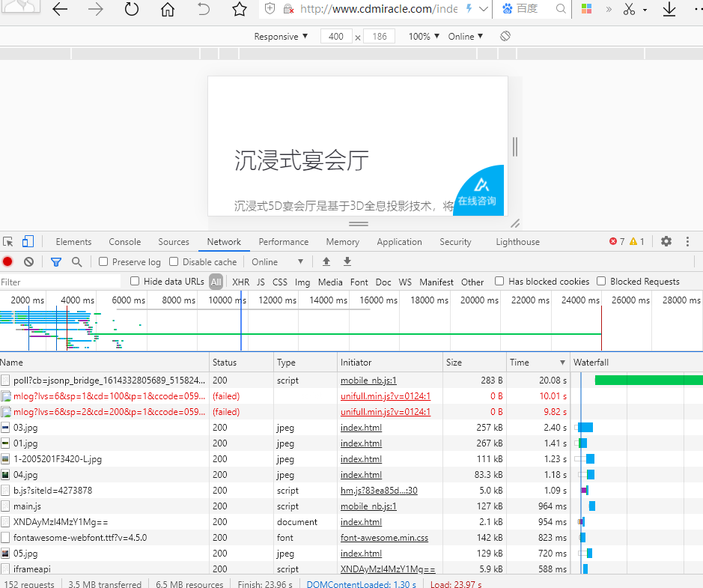Image resolution: width=703 pixels, height=588 pixels.
Task: Clear the network log
Action: [x=28, y=261]
